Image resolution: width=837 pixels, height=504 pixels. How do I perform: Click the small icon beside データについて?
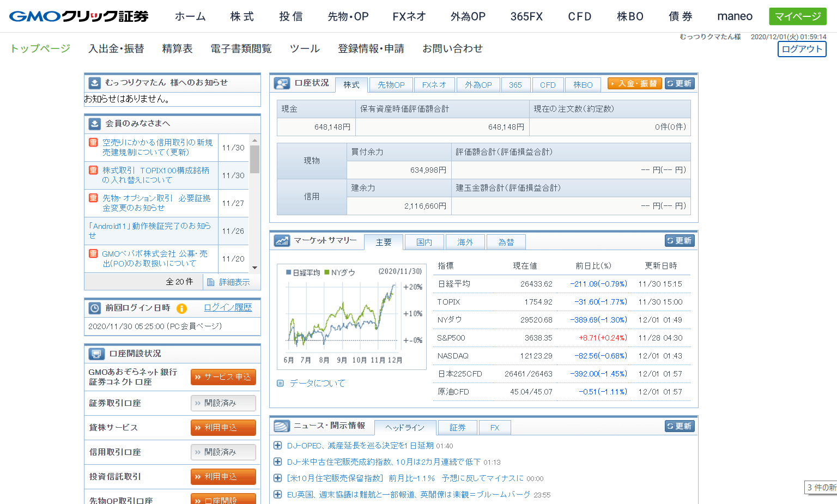pyautogui.click(x=280, y=383)
